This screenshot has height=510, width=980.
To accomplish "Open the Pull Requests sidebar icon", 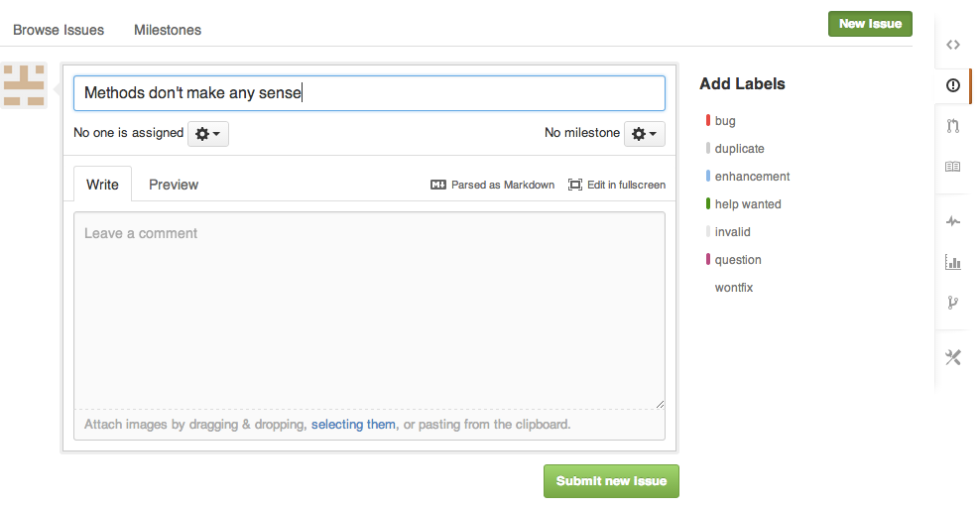I will 953,126.
